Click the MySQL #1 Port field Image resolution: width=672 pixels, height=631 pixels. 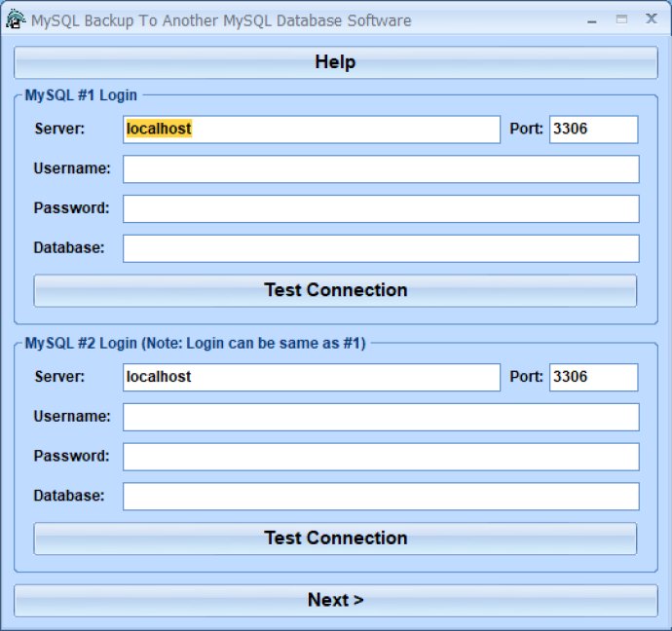(593, 129)
